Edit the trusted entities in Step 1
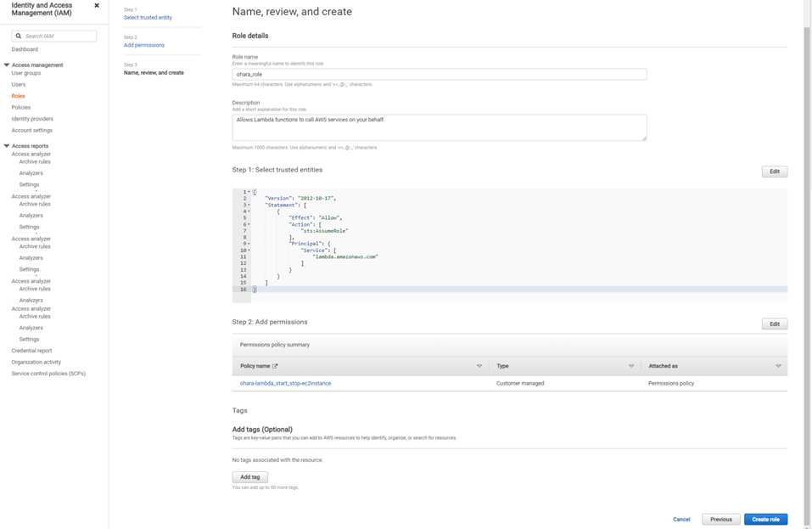This screenshot has height=529, width=812. click(x=774, y=171)
